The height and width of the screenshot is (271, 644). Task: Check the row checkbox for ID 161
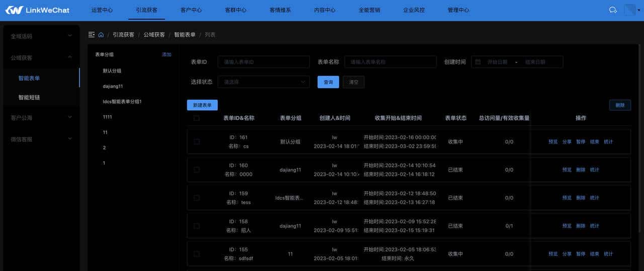(x=197, y=142)
